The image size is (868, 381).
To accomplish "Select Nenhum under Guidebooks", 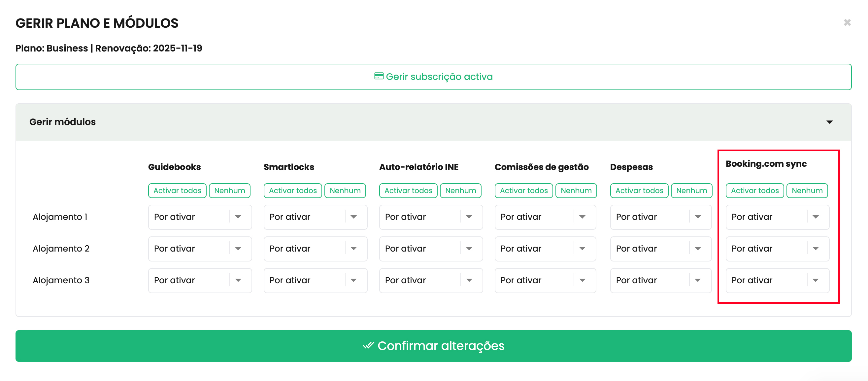I will click(229, 190).
